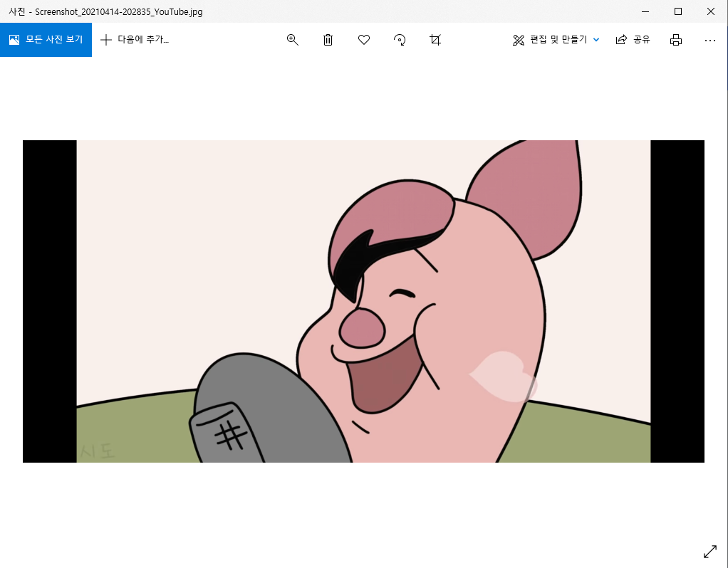Close the Photos window
Screen dimensions: 728x568
(x=711, y=11)
